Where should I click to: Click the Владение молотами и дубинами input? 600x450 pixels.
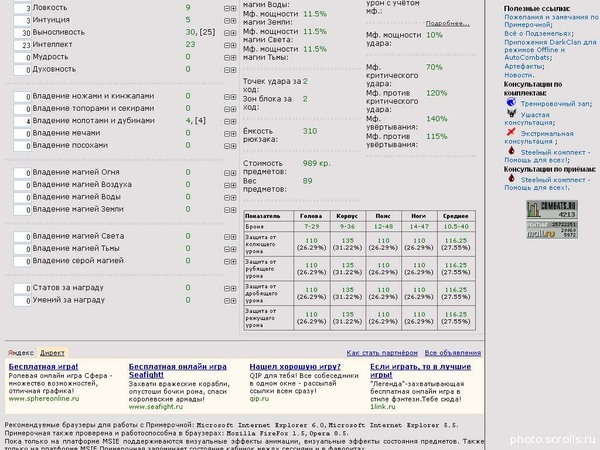tap(22, 121)
